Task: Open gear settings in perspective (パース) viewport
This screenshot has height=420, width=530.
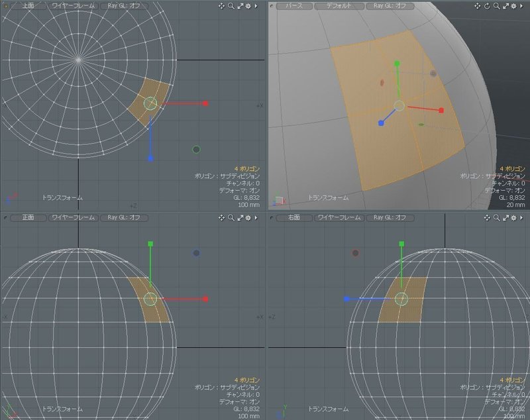Action: point(514,6)
